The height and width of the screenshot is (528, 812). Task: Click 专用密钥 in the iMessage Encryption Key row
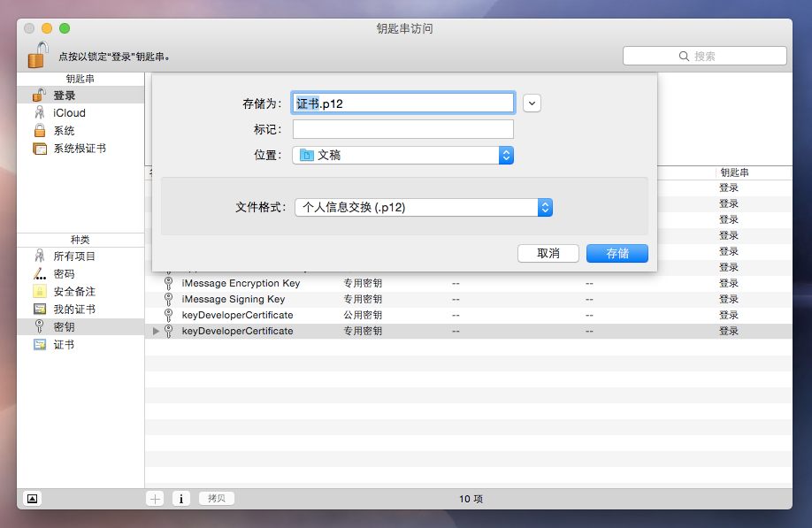tap(363, 283)
